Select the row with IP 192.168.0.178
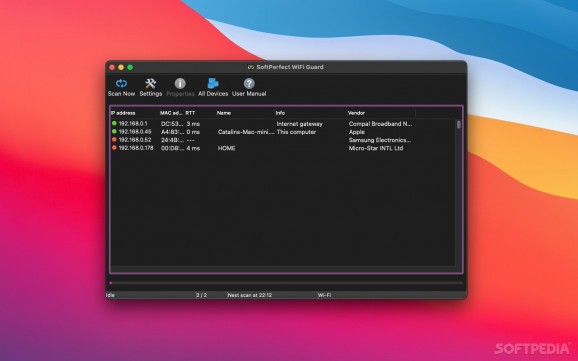 click(283, 148)
